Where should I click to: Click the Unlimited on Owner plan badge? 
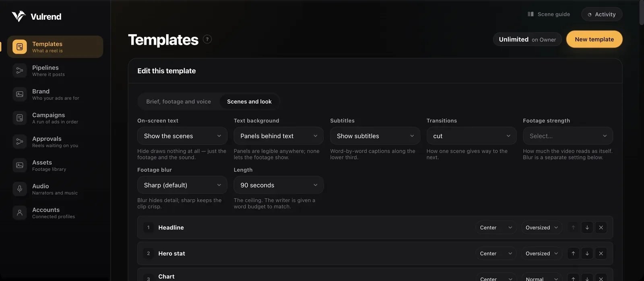pyautogui.click(x=527, y=39)
